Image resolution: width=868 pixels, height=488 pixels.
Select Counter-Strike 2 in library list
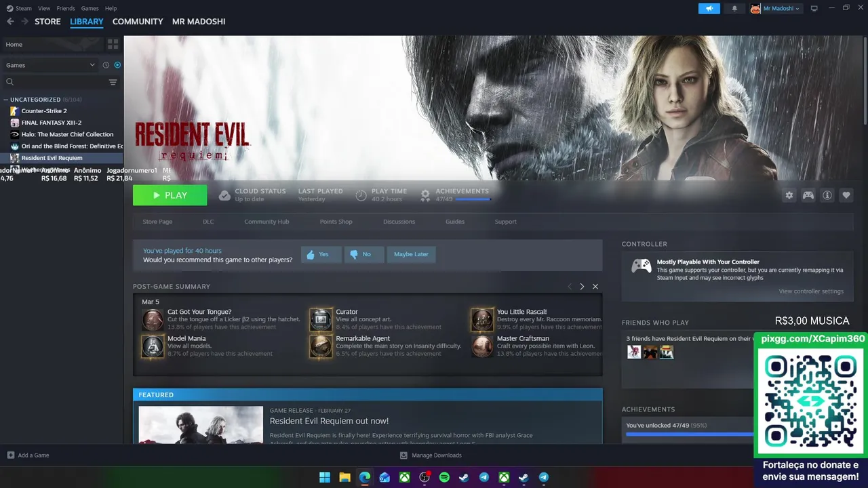[61, 111]
